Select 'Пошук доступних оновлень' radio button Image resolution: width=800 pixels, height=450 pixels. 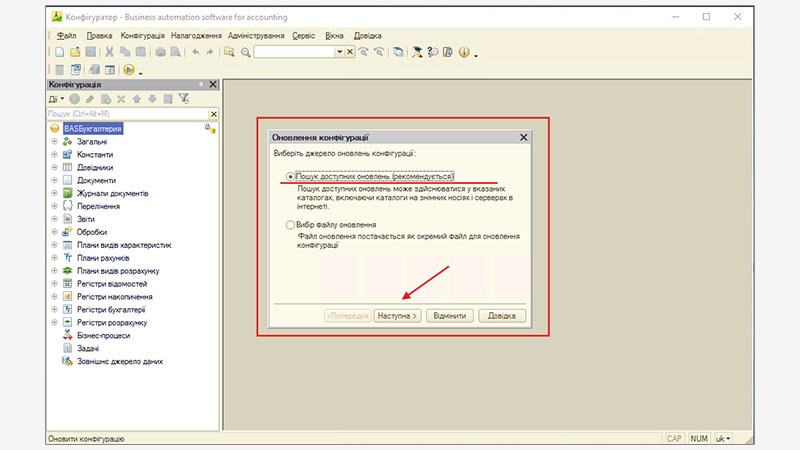click(x=291, y=176)
